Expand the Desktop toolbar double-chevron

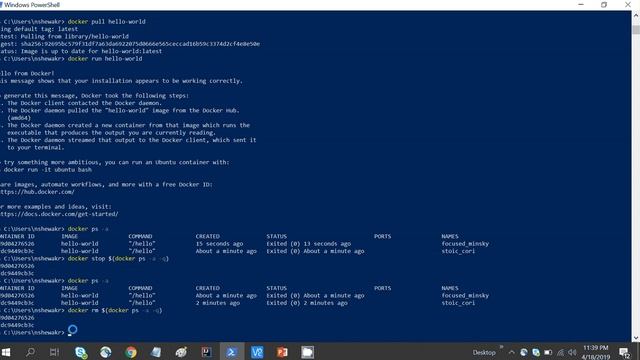point(502,347)
